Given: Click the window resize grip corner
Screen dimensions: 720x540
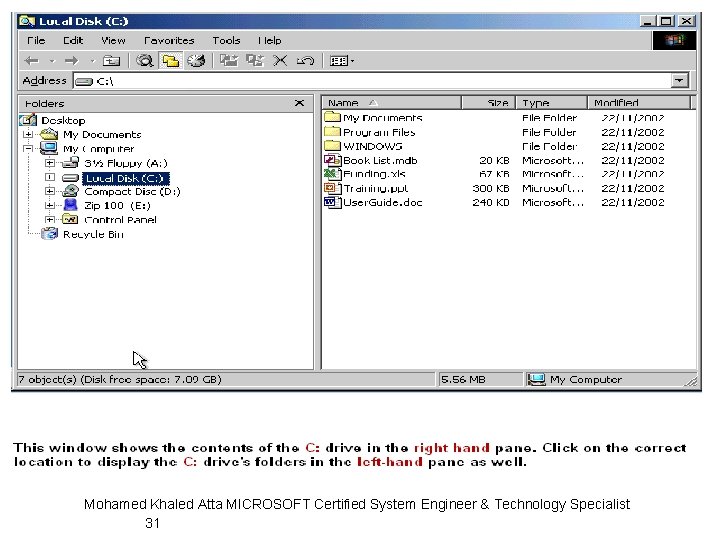Looking at the screenshot, I should coord(691,381).
